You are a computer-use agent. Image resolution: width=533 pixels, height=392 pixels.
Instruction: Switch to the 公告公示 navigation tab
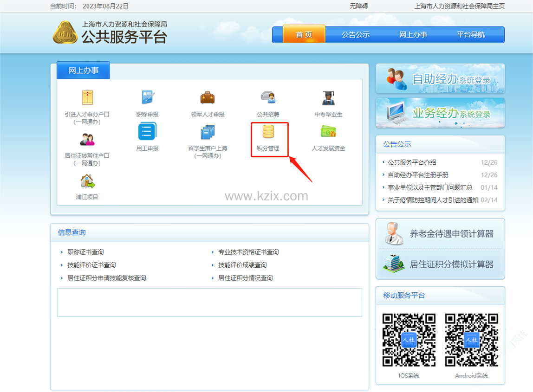click(x=356, y=35)
